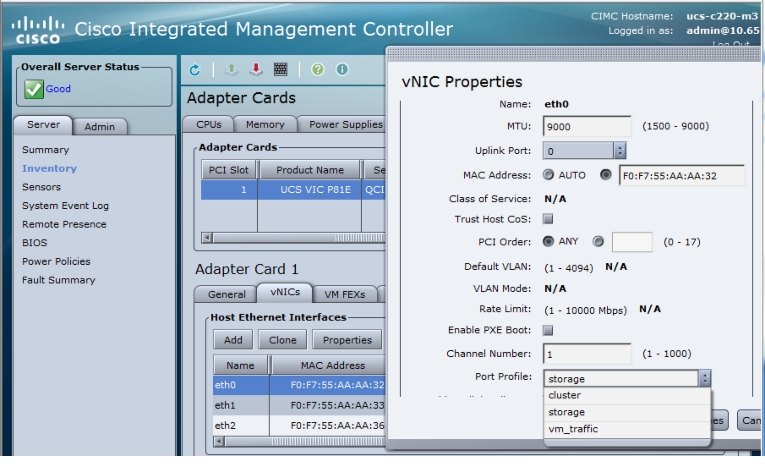Choose vm_traffic from Port Profile list
Viewport: 765px width, 473px height.
(627, 429)
